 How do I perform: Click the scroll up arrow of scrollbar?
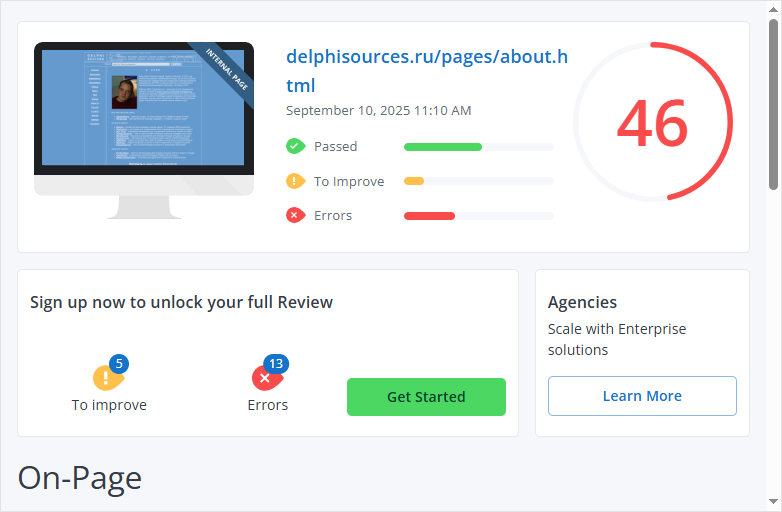[x=773, y=9]
